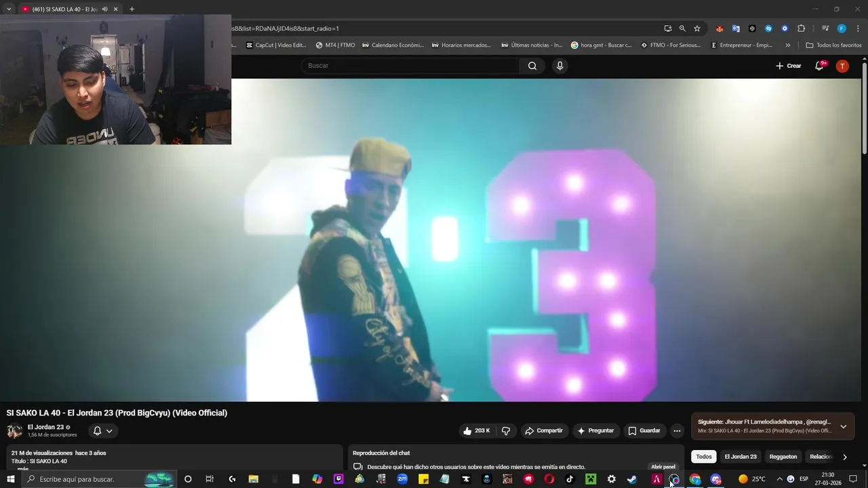This screenshot has height=488, width=868.
Task: Open 'Entrepreneur - Empi...' bookmark
Action: click(x=741, y=45)
